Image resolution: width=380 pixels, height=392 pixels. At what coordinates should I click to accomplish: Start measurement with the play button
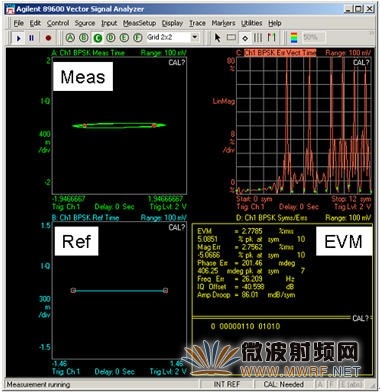coord(19,38)
